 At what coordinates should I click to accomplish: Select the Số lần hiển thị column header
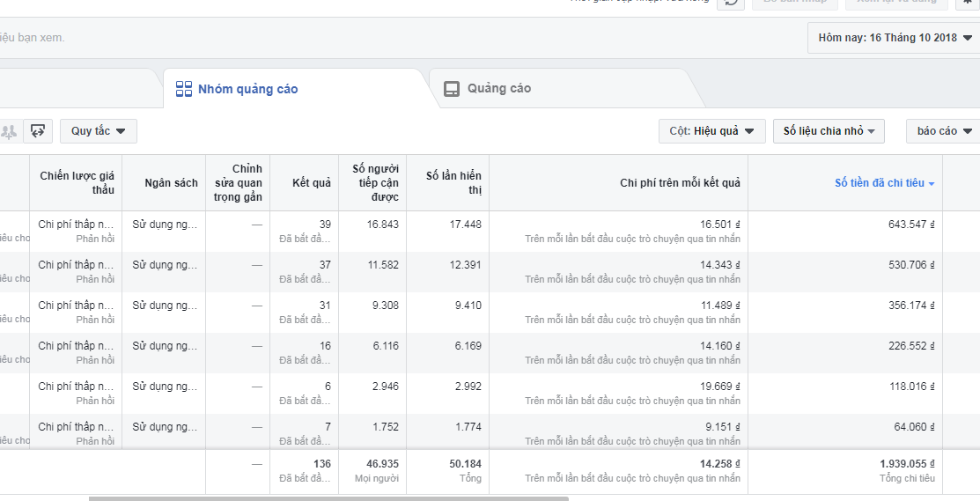pyautogui.click(x=453, y=183)
